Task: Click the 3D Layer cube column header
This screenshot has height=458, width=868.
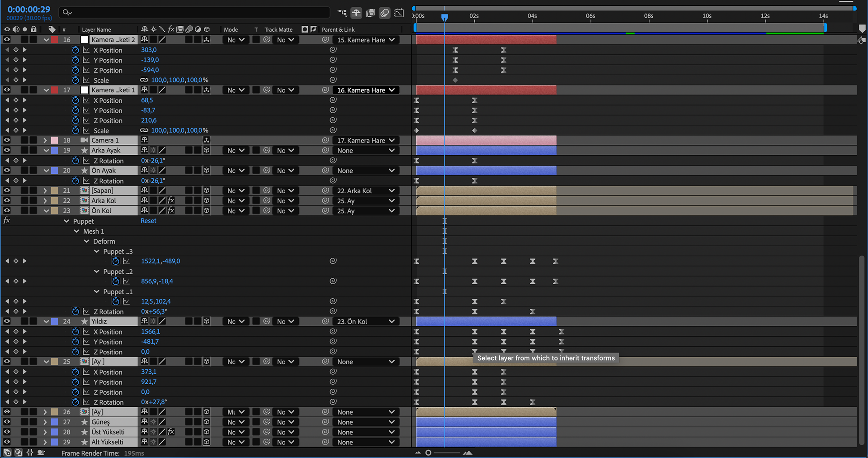Action: point(207,29)
